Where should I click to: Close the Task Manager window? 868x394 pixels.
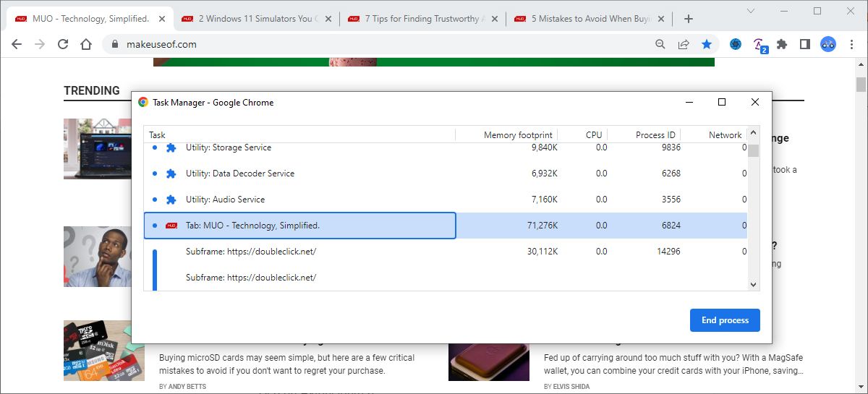(755, 102)
